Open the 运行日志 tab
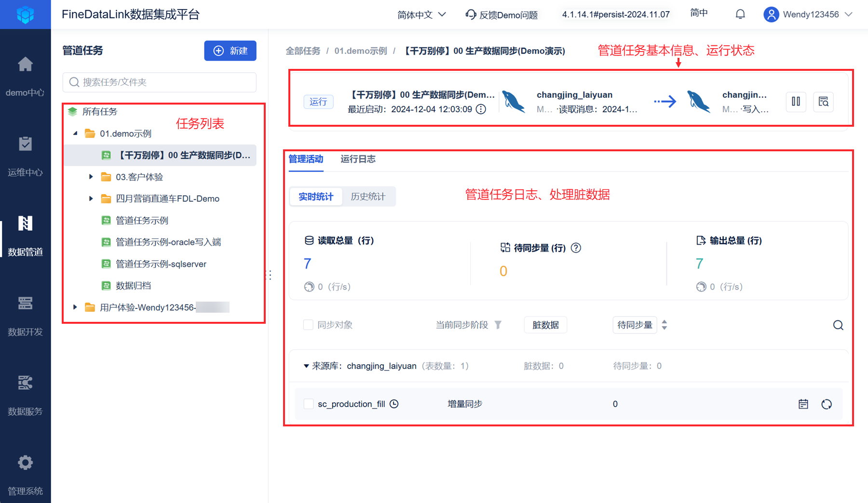Image resolution: width=868 pixels, height=503 pixels. point(358,159)
